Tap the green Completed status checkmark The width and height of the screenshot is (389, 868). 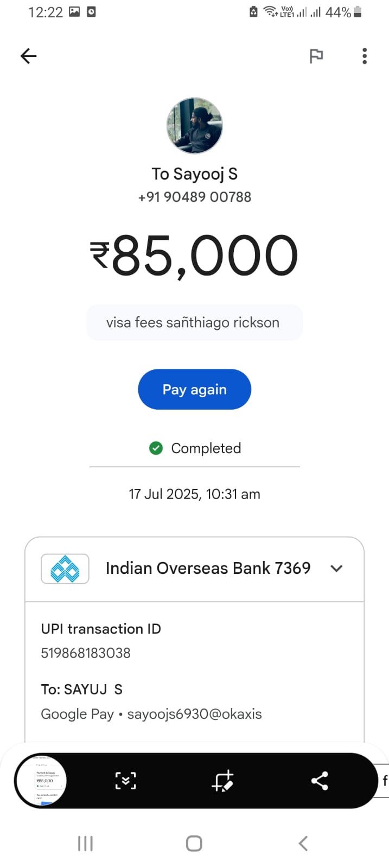coord(156,448)
